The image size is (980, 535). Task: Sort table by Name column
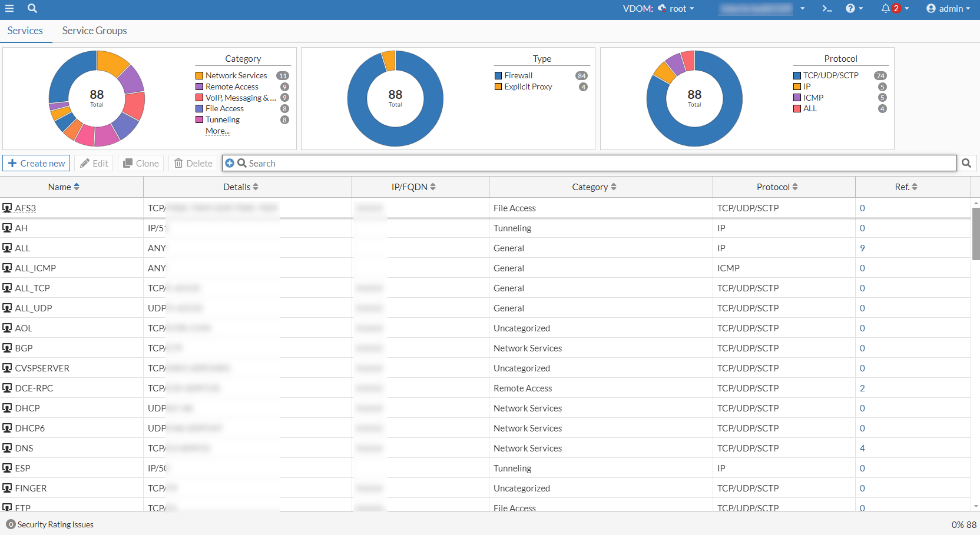[x=64, y=187]
